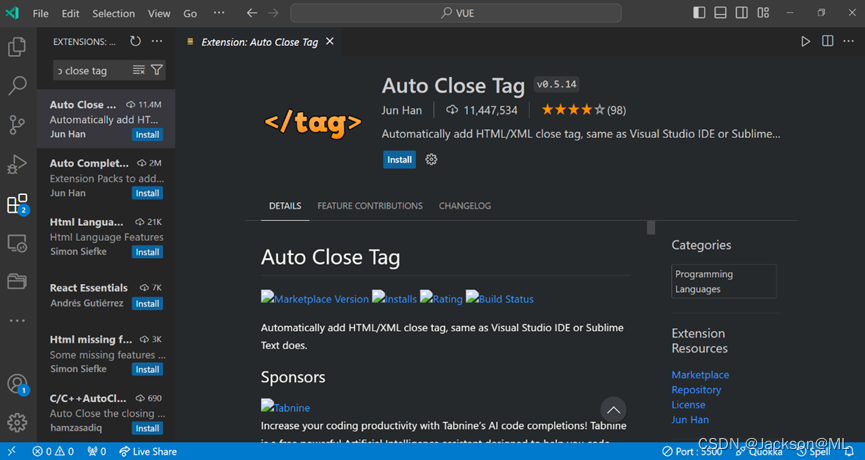This screenshot has height=460, width=865.
Task: Start Live Share from status bar
Action: pos(148,451)
